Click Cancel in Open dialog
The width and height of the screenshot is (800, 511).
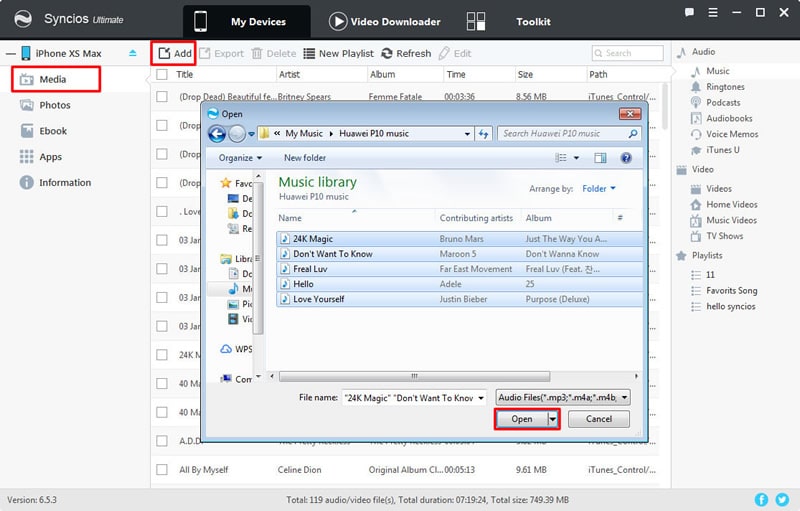coord(598,419)
